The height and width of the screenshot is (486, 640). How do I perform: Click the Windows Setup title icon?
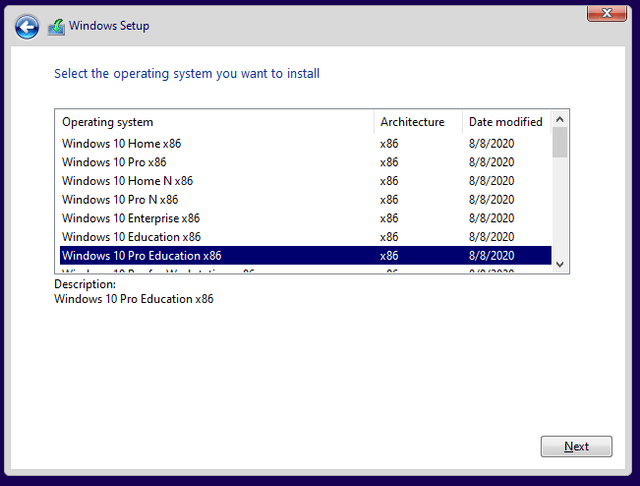pyautogui.click(x=56, y=27)
